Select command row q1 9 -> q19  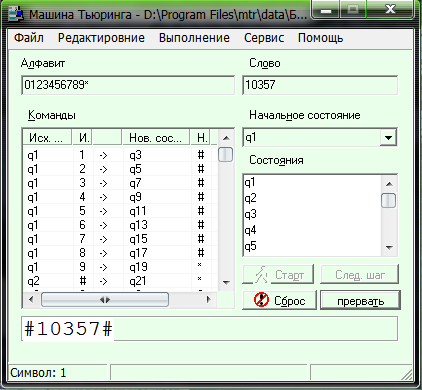click(120, 267)
